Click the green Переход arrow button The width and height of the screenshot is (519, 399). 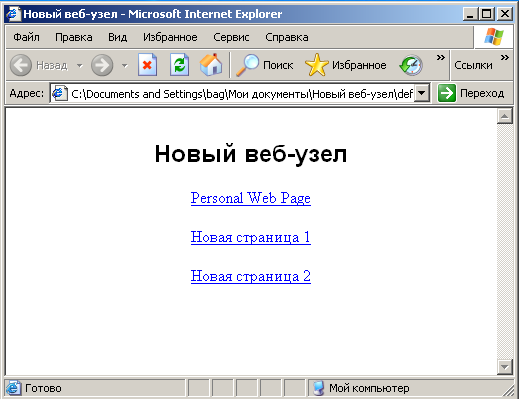(446, 93)
